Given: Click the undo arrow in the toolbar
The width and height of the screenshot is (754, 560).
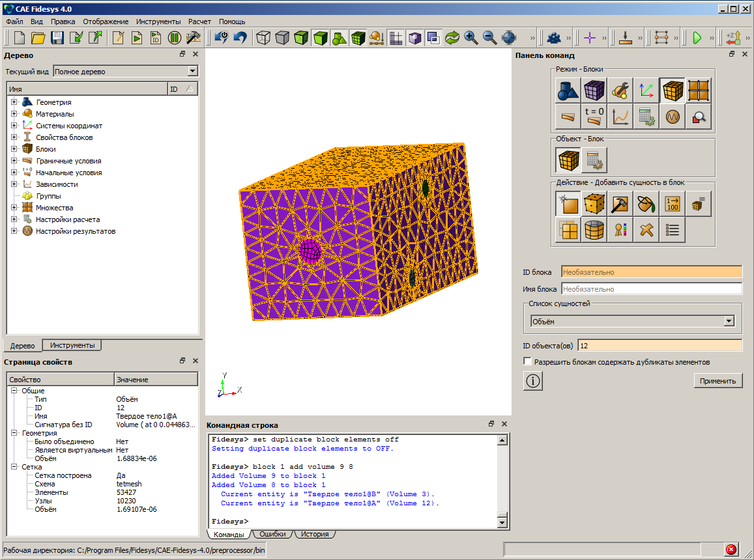Looking at the screenshot, I should click(240, 38).
